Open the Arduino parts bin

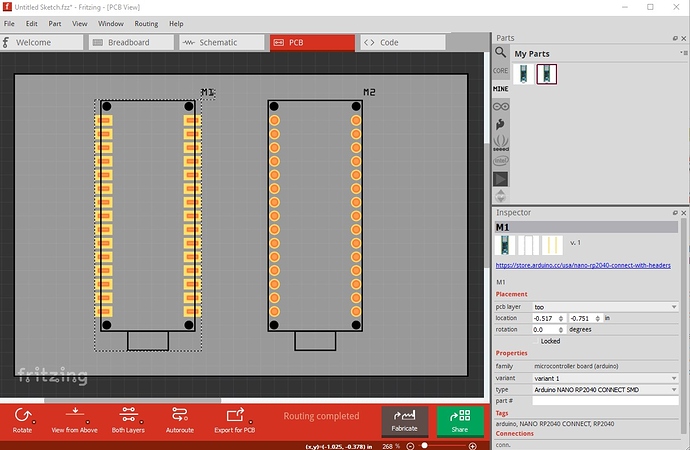(500, 106)
